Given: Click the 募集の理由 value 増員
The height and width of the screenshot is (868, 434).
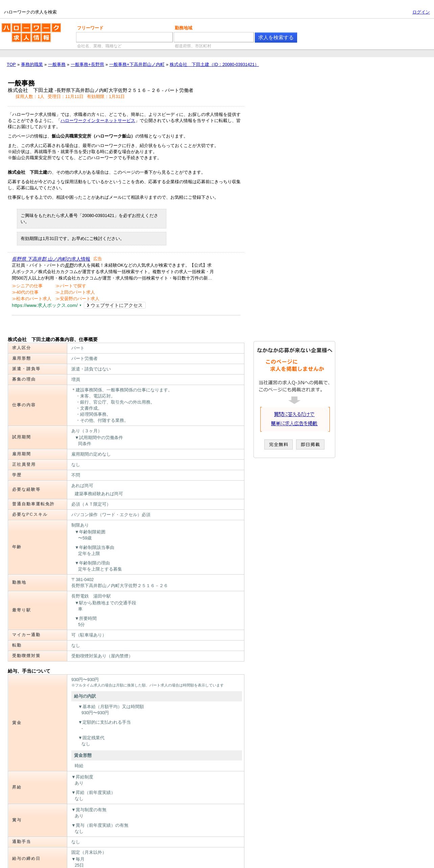Looking at the screenshot, I should 75,380.
